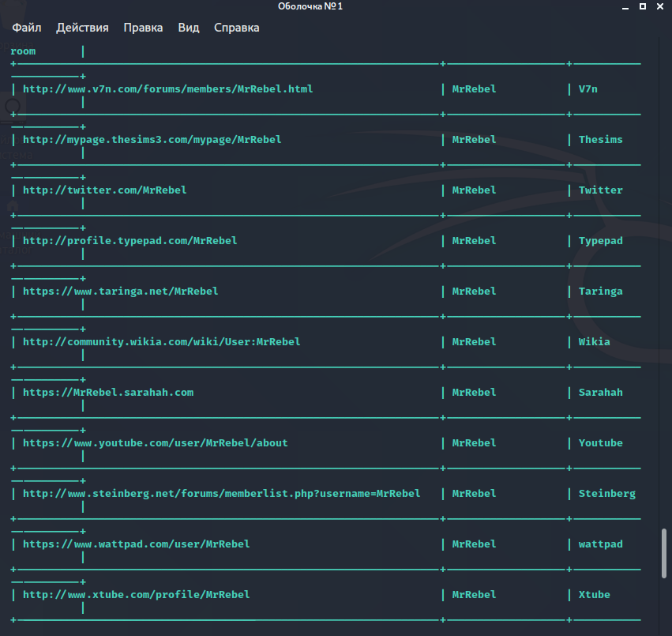Close the Оболочка №1 window
The width and height of the screenshot is (672, 636).
(x=660, y=6)
